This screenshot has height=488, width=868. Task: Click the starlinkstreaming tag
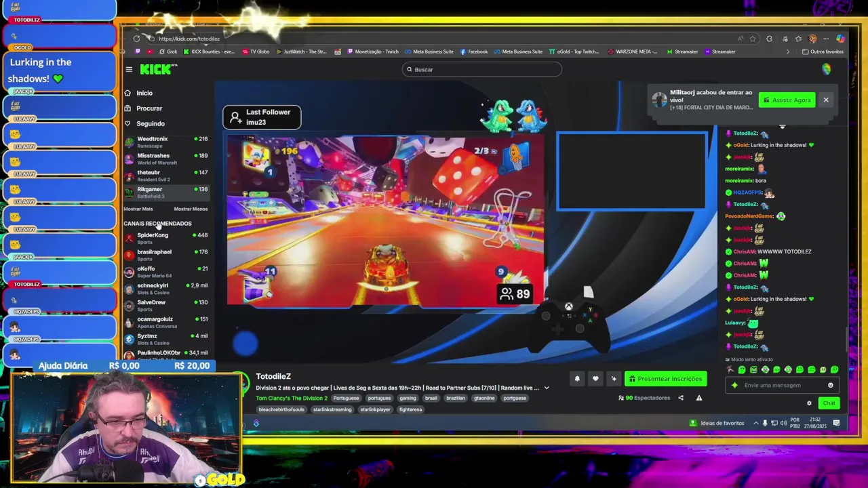point(332,409)
